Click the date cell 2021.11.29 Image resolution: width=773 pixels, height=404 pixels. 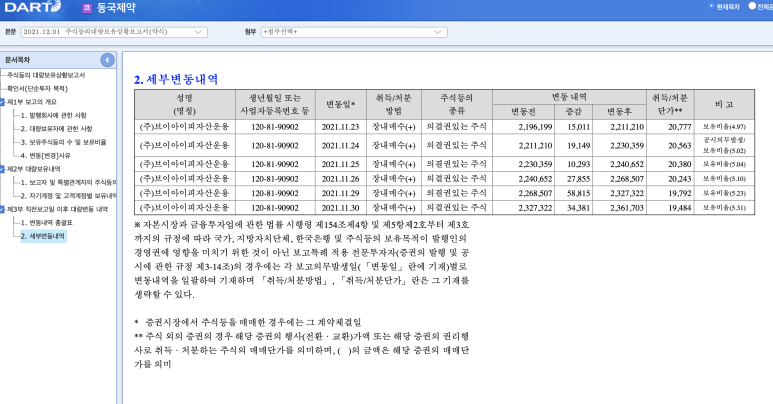click(341, 193)
